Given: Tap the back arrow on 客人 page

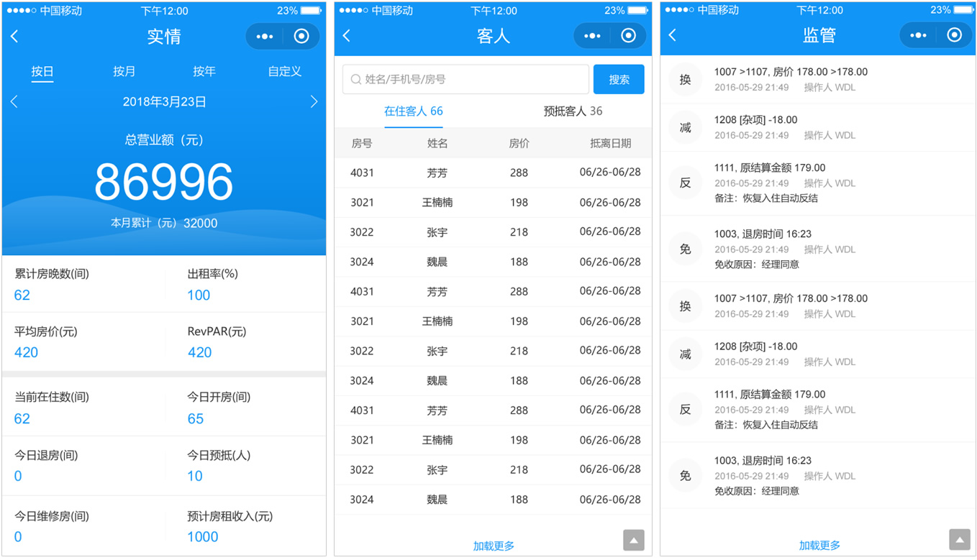Looking at the screenshot, I should pos(347,36).
